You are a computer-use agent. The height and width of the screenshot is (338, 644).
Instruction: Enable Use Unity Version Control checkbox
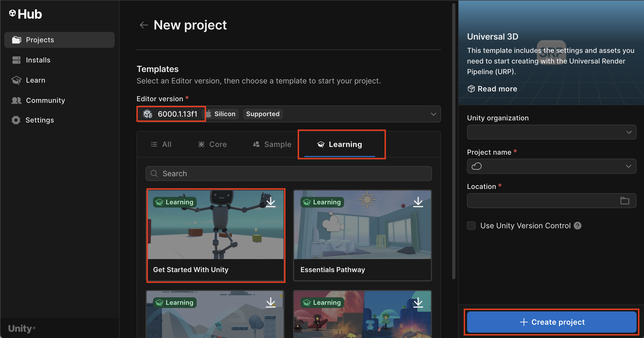[x=471, y=226]
